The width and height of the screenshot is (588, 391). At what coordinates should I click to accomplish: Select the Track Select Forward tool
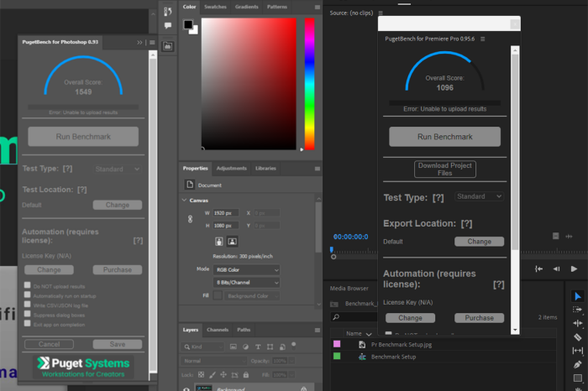click(577, 310)
